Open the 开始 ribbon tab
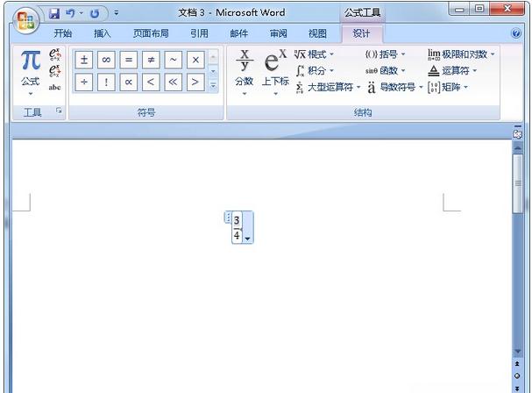 coord(63,33)
